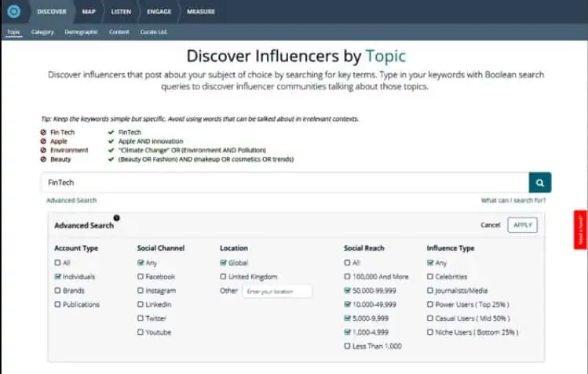The image size is (588, 374).
Task: Go to the Listen navigation tab
Action: [122, 12]
